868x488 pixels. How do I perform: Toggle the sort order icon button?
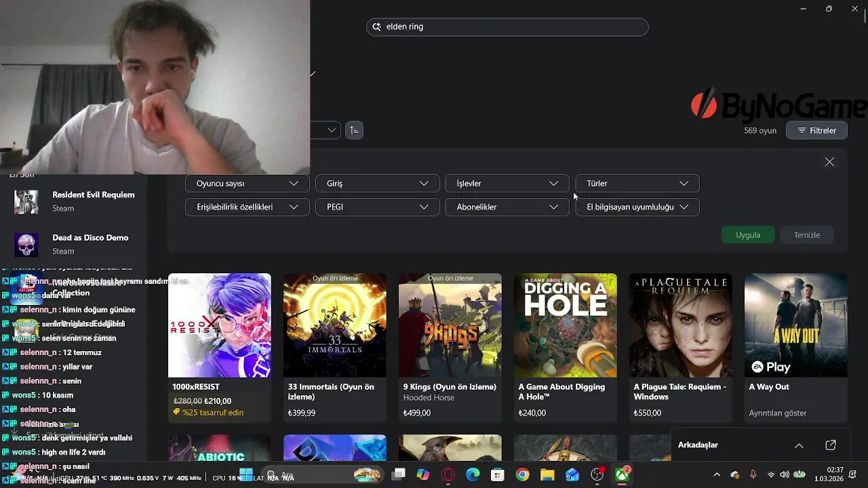(x=354, y=130)
